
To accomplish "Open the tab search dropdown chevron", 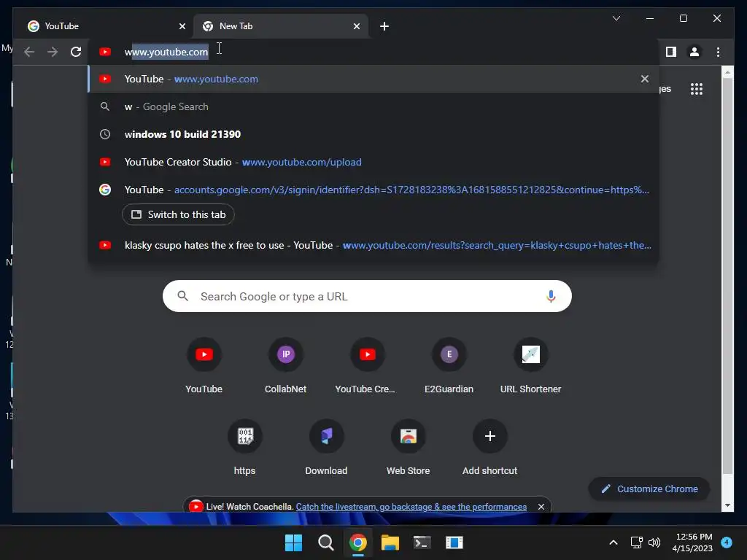I will [x=616, y=18].
